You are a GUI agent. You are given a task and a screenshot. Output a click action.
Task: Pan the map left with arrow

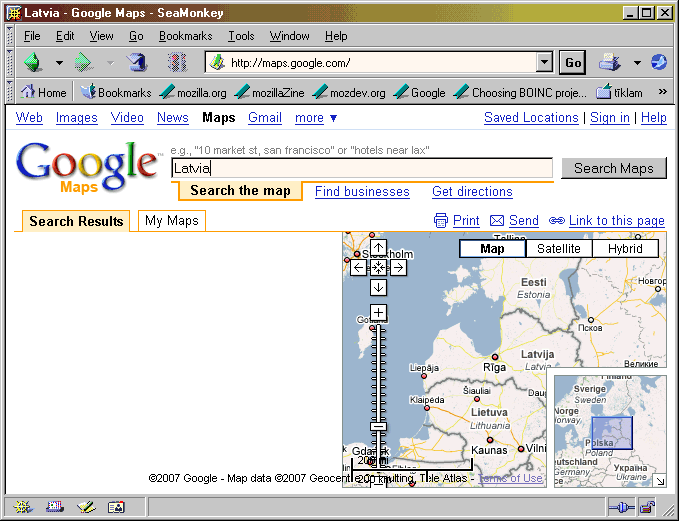click(359, 268)
